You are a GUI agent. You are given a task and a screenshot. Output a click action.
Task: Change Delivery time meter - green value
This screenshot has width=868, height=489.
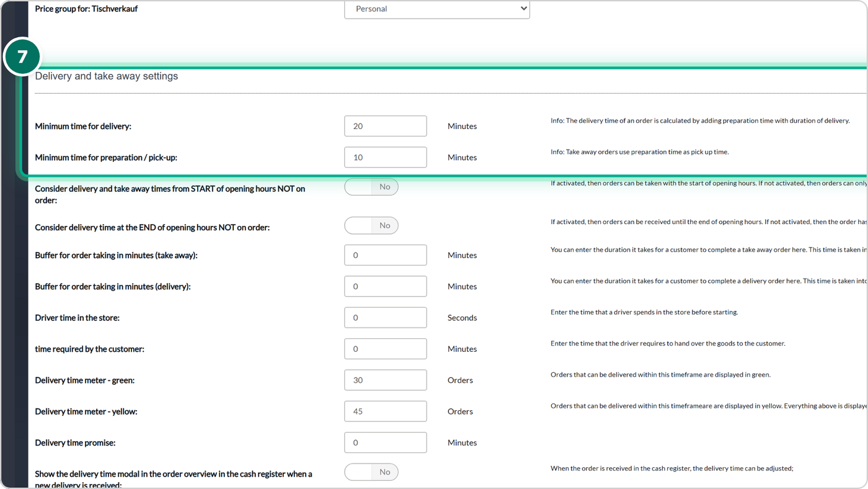tap(386, 380)
